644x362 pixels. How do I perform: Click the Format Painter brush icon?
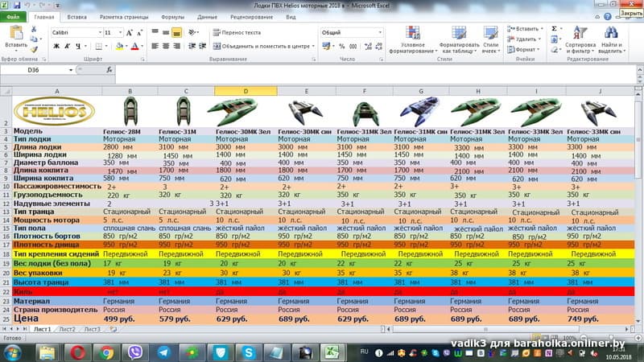pyautogui.click(x=34, y=49)
